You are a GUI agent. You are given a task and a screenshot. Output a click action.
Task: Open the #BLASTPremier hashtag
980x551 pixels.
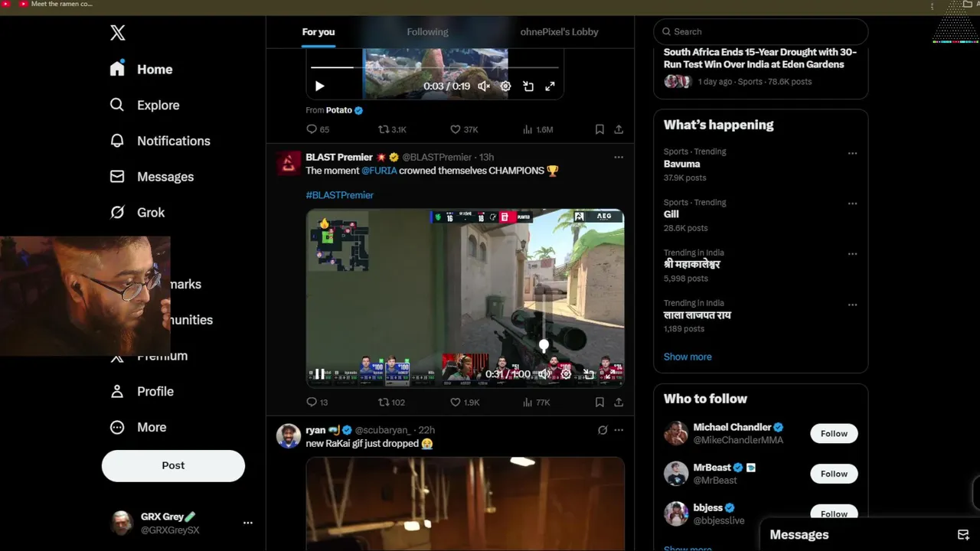340,195
